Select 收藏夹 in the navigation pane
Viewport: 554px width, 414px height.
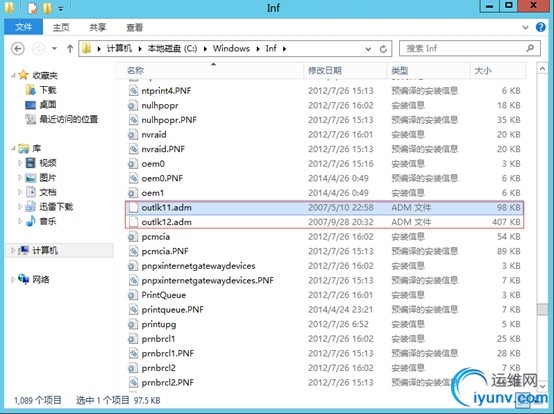coord(45,75)
